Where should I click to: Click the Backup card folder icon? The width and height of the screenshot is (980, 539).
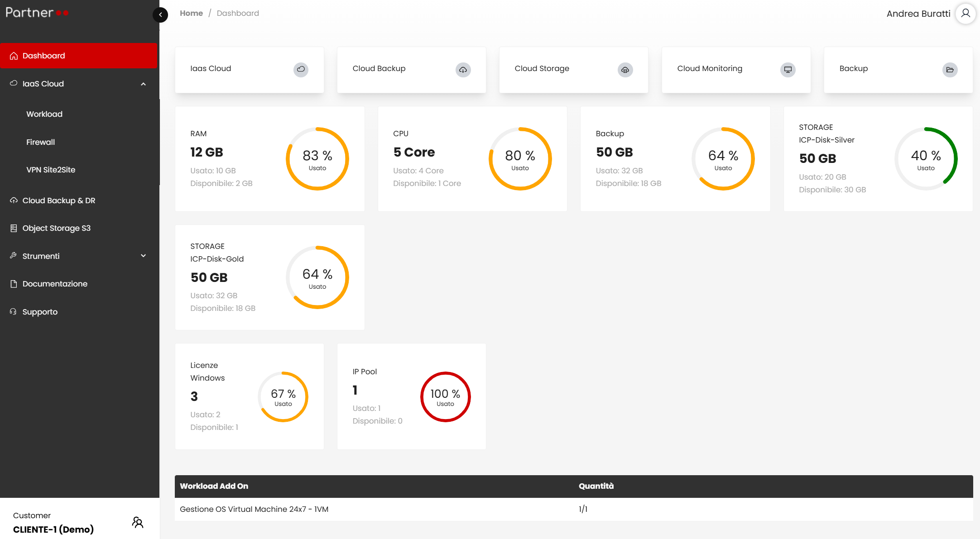pyautogui.click(x=950, y=70)
